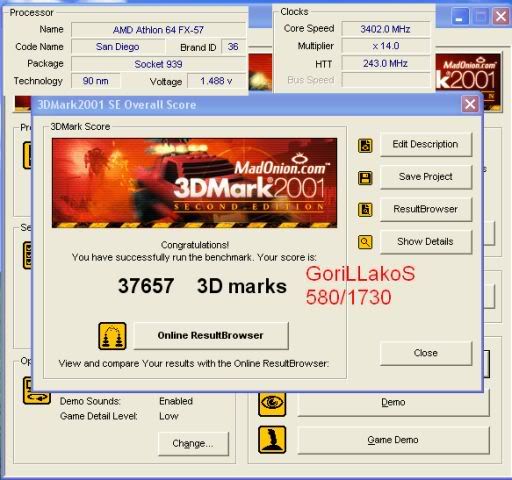Open the ResultBrowser button

[426, 209]
